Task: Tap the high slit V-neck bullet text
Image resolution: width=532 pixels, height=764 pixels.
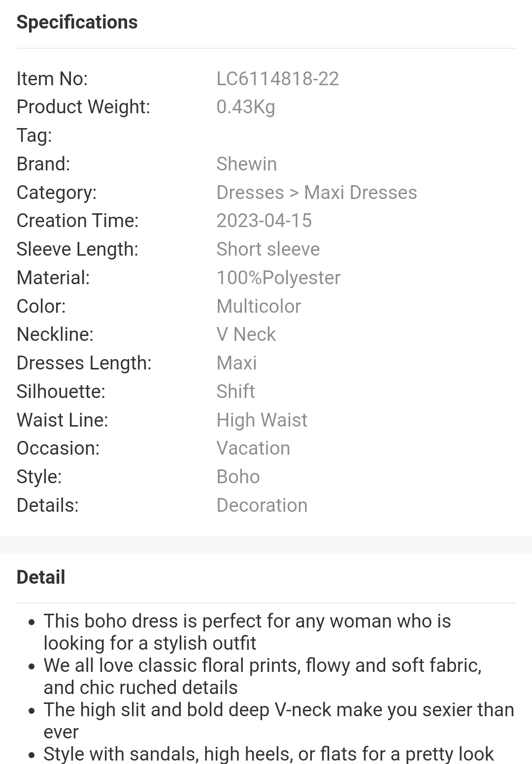Action: tap(279, 721)
